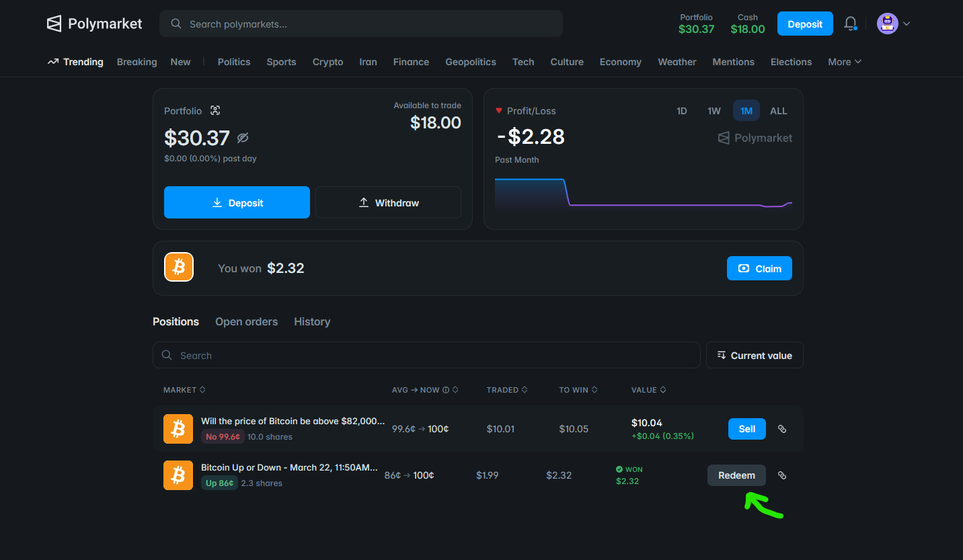Claim the $2.32 winnings
The height and width of the screenshot is (560, 963).
click(759, 268)
